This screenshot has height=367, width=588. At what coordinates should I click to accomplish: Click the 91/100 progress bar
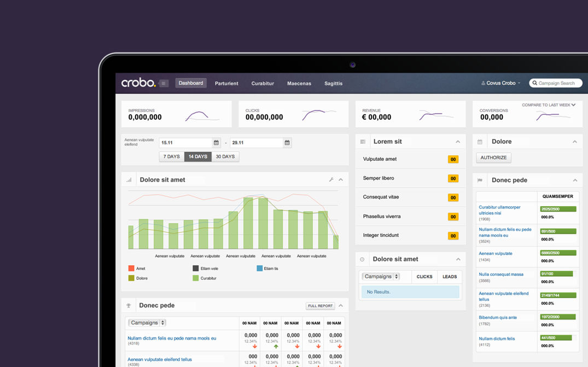coord(558,273)
